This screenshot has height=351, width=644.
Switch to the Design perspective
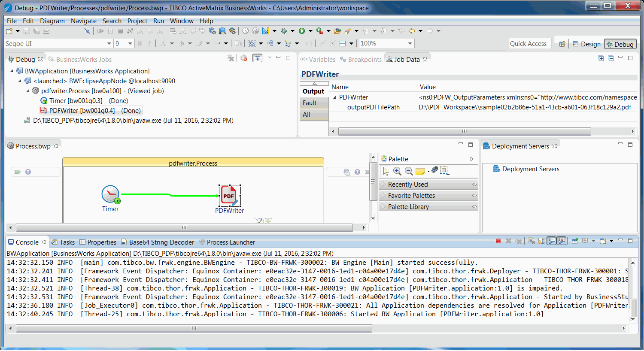click(586, 44)
